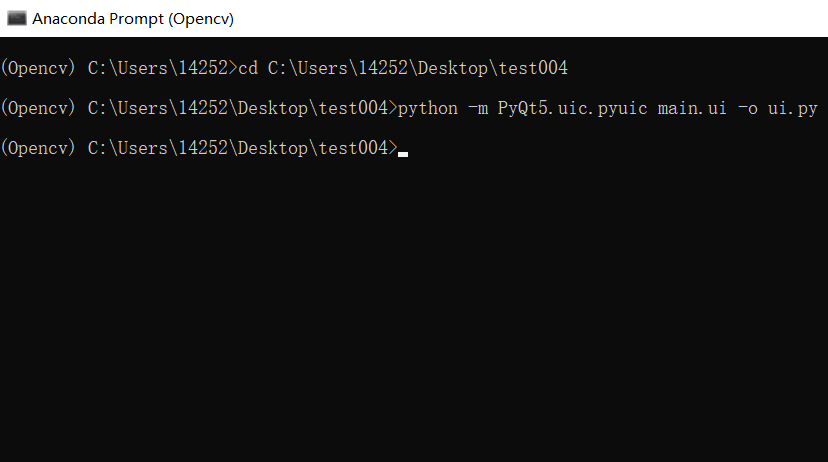Click the third line prompt path ending test004

tap(238, 148)
